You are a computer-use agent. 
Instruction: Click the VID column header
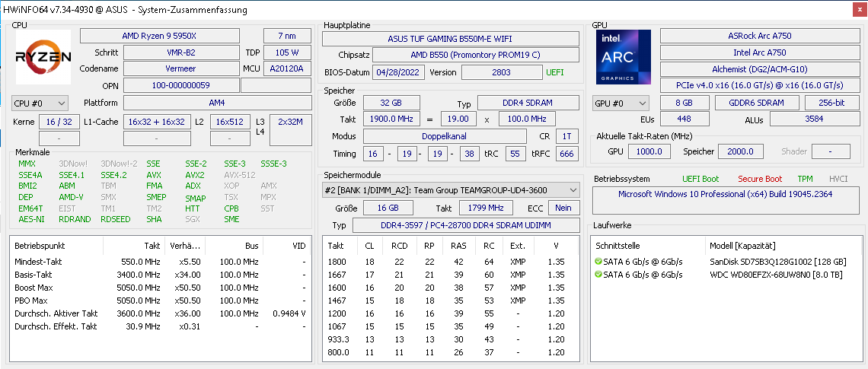pyautogui.click(x=287, y=246)
